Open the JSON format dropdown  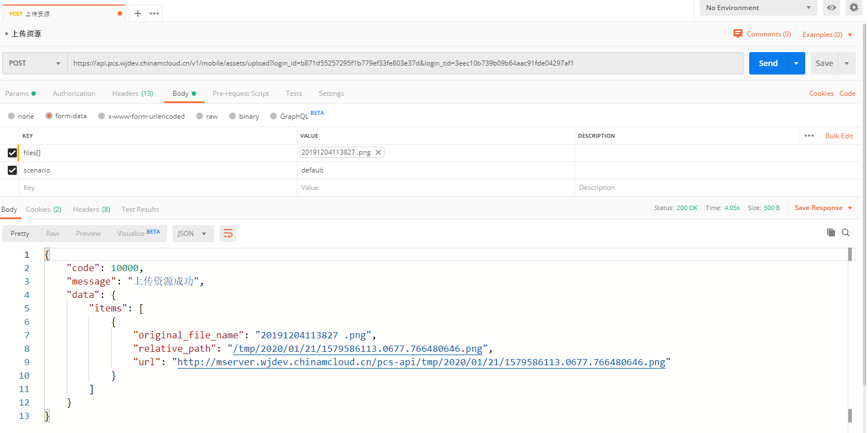coord(193,234)
